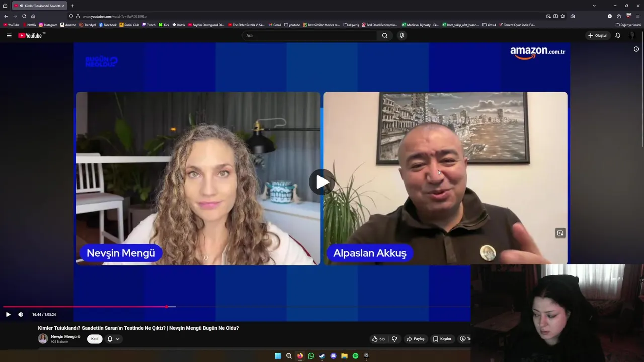644x362 pixels.
Task: Go back with the browser back arrow
Action: tap(6, 16)
